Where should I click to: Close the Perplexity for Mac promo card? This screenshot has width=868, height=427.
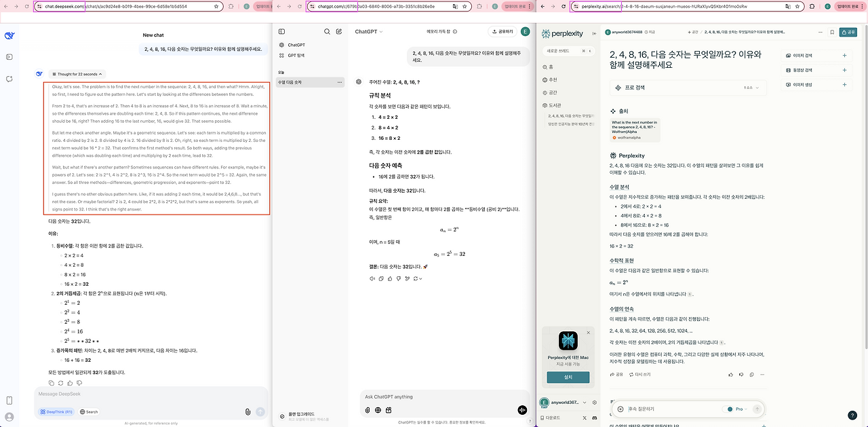click(x=588, y=333)
